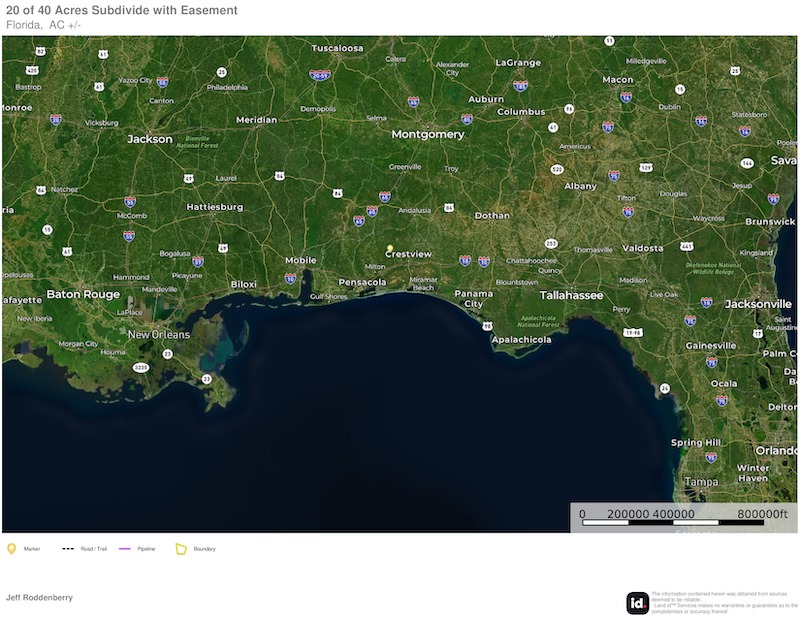This screenshot has height=618, width=800.
Task: Click the Baton Rouge city label
Action: (x=83, y=295)
